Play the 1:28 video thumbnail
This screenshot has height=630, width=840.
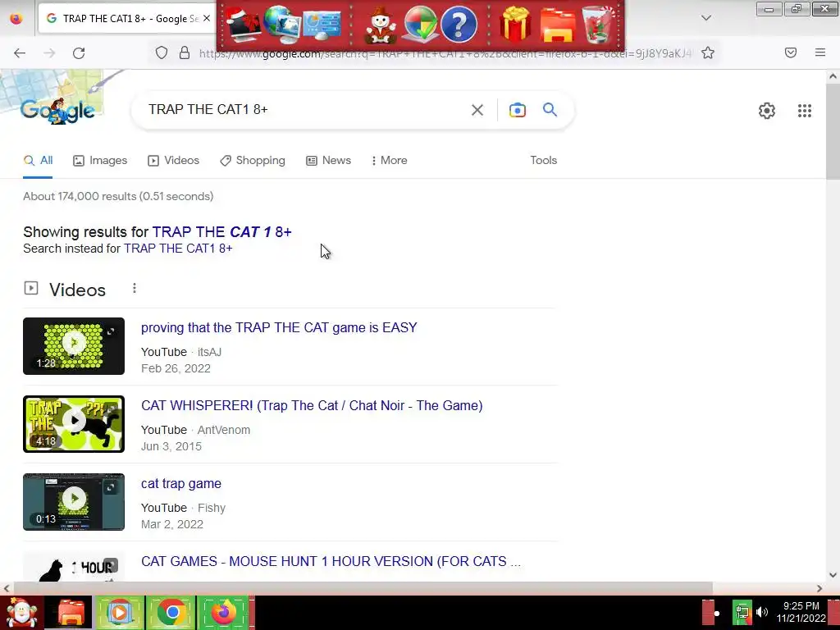point(74,346)
